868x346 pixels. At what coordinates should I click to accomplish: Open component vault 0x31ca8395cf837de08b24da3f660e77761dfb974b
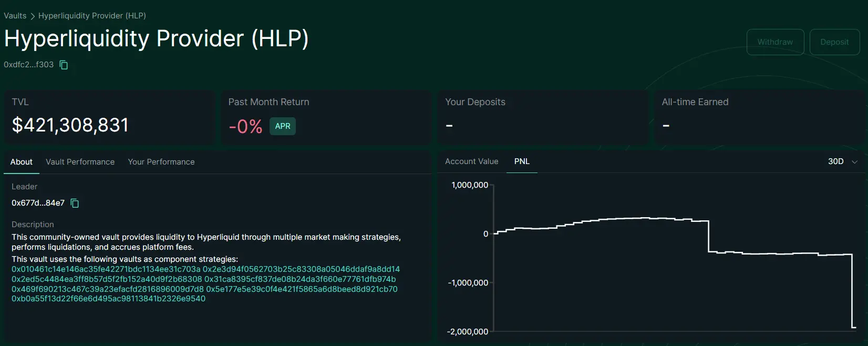(300, 279)
